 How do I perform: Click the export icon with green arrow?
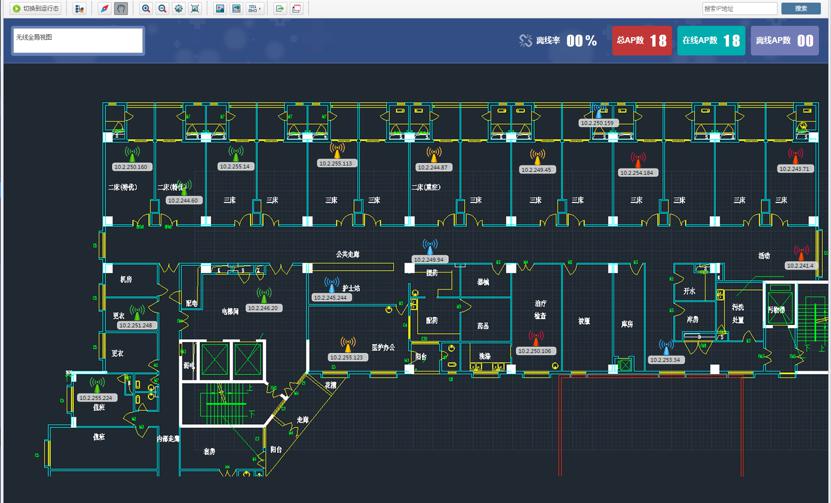click(280, 8)
